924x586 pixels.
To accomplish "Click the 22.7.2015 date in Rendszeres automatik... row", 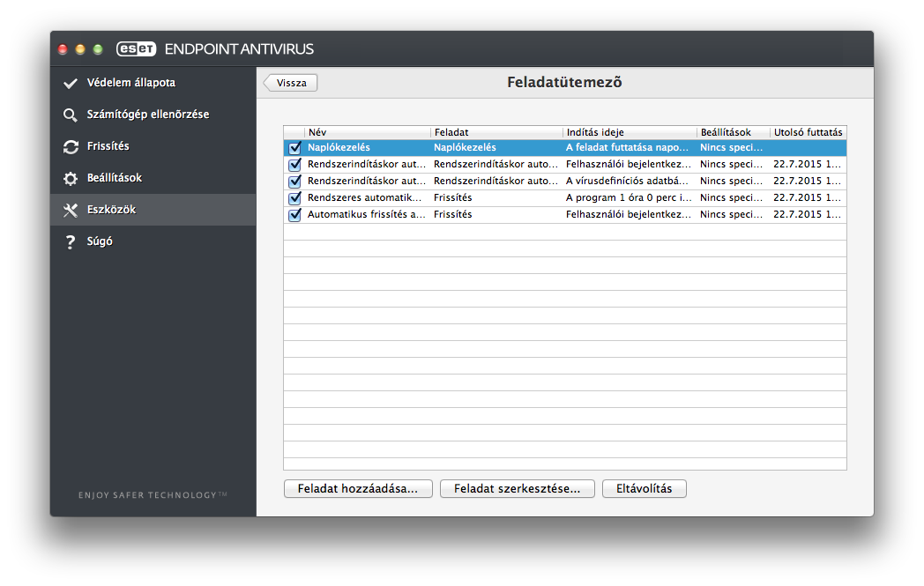I will tap(807, 197).
